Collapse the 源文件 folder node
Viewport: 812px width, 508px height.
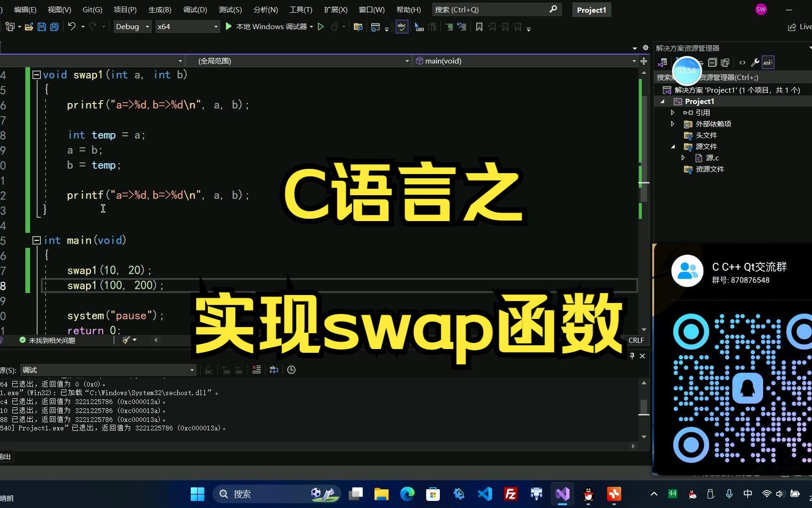673,146
